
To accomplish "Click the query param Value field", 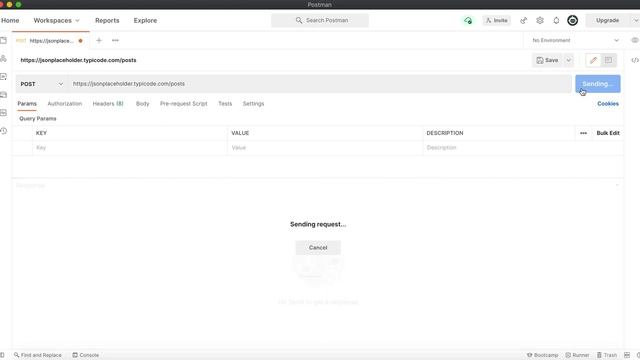I will point(325,148).
